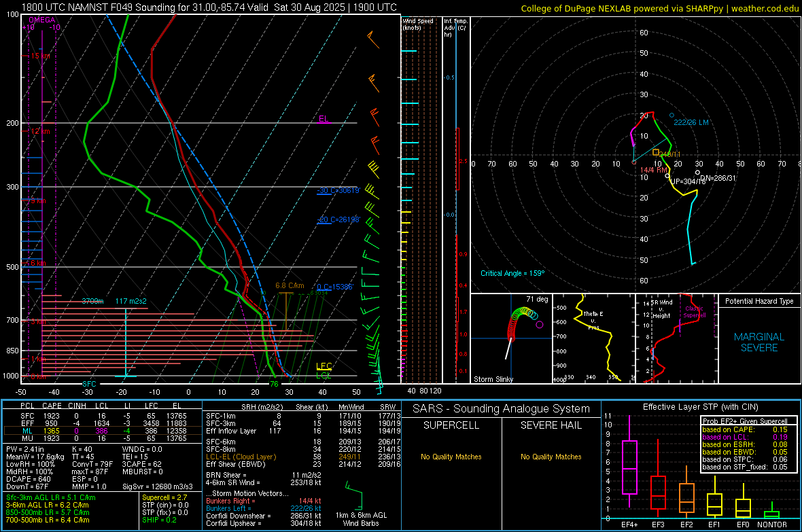
Task: Click the SHIP = 0.2 value
Action: [x=159, y=520]
